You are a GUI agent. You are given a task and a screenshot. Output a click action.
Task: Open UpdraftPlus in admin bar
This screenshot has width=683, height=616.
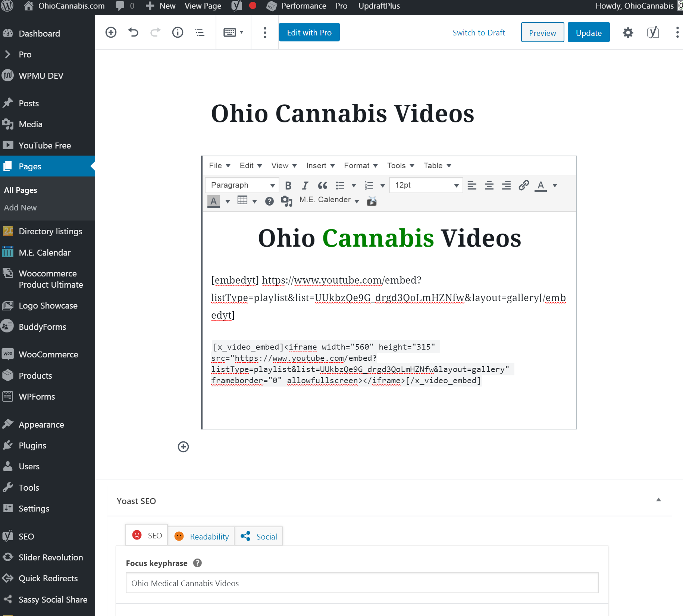coord(379,6)
